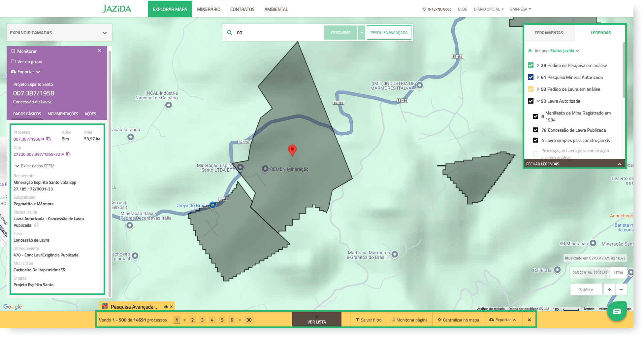Click Monitorar página
The width and height of the screenshot is (644, 338).
click(409, 320)
